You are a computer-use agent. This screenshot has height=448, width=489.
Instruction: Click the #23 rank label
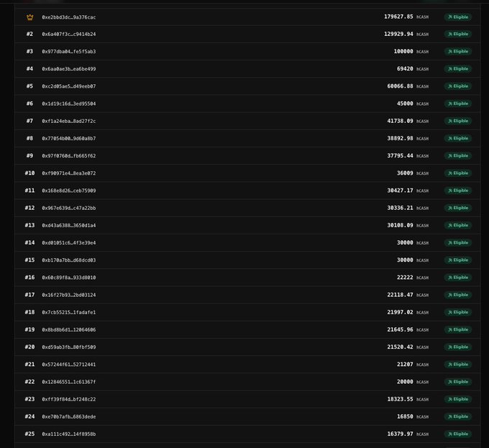tap(29, 399)
